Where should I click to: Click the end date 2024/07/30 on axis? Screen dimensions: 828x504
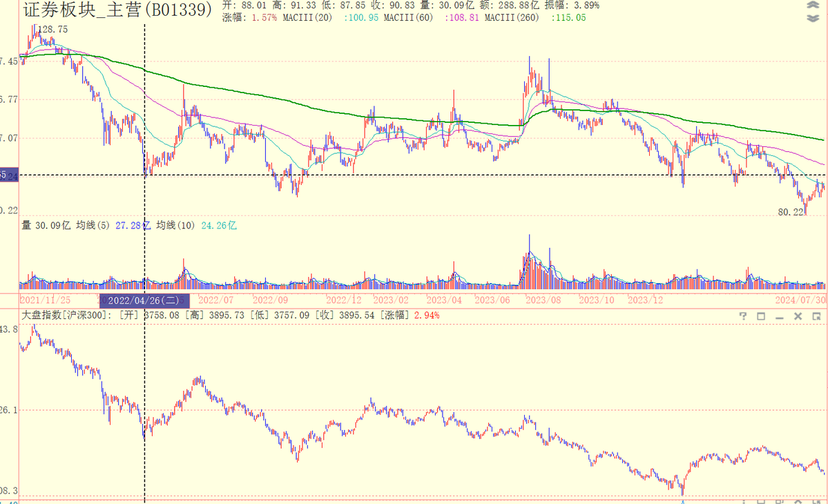[x=800, y=300]
